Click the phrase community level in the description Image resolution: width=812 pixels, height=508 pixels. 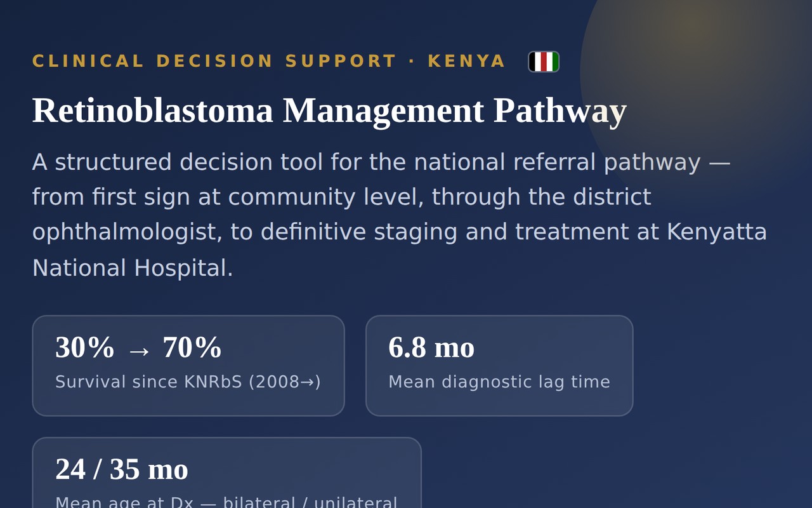point(326,197)
